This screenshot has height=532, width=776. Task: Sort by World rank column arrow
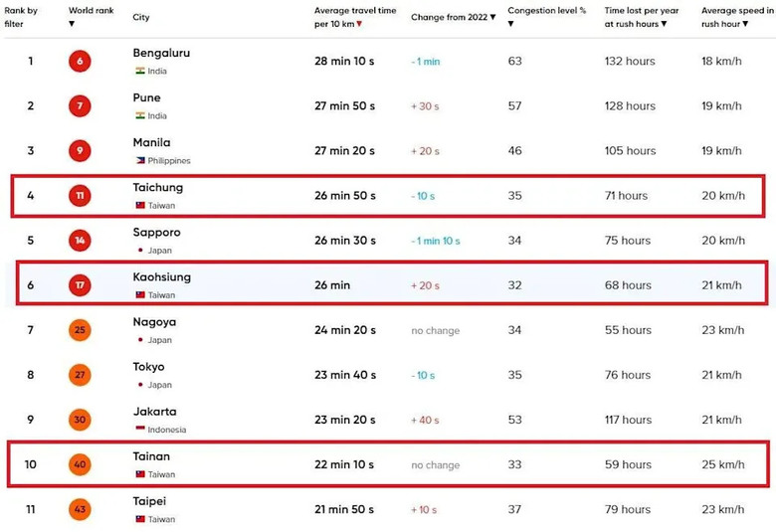tap(72, 24)
